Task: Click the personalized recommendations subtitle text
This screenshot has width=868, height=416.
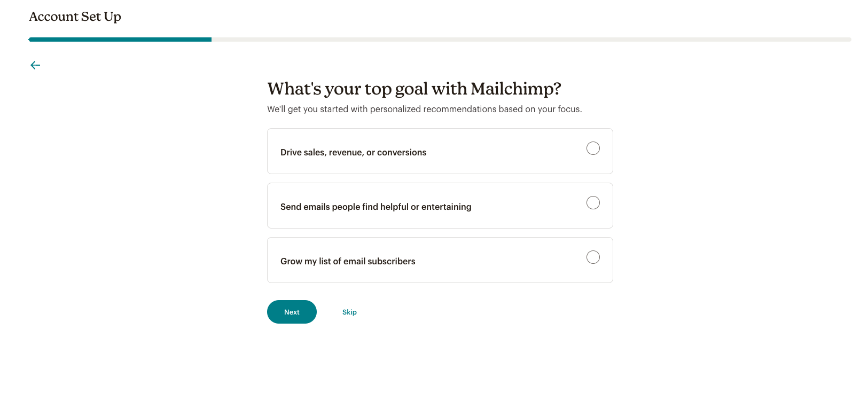Action: (424, 109)
